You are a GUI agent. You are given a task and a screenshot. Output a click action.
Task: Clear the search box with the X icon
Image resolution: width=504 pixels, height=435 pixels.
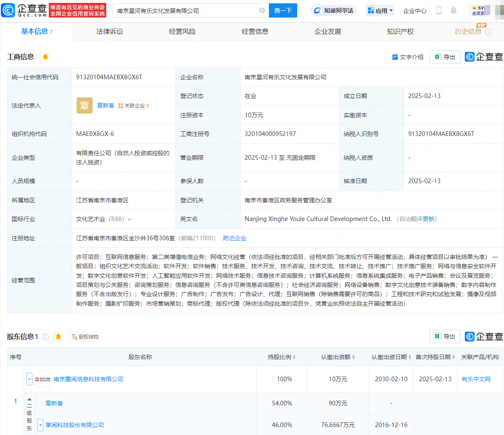pyautogui.click(x=262, y=10)
